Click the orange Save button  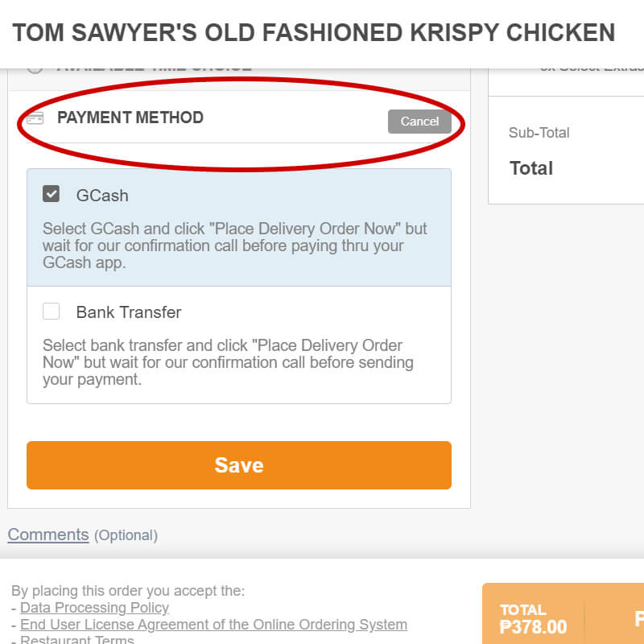(x=238, y=465)
